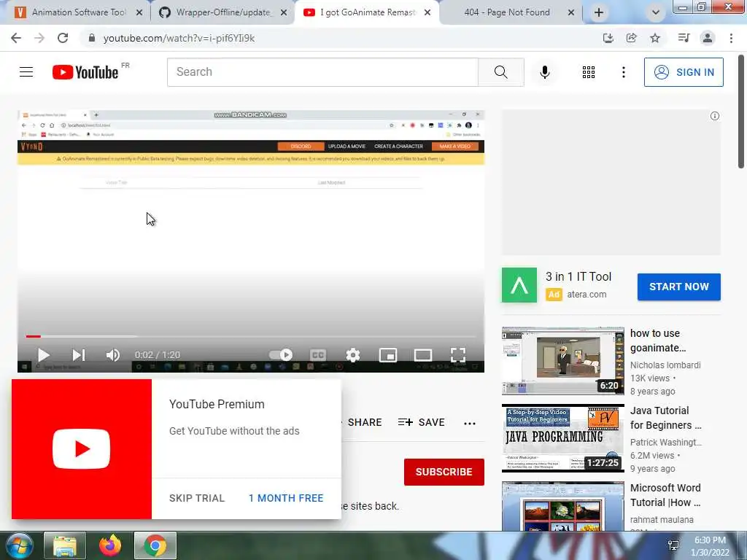Switch to theater mode
Viewport: 747px width, 560px height.
422,355
